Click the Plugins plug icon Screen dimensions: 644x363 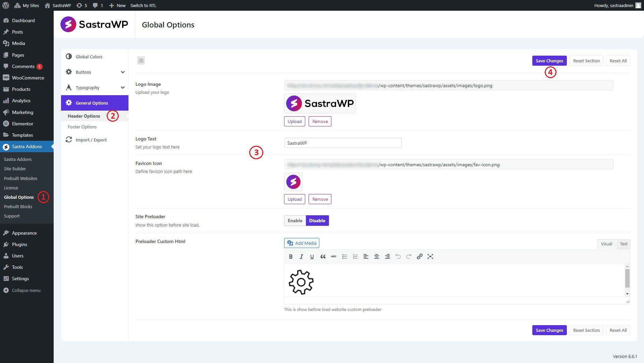click(6, 244)
